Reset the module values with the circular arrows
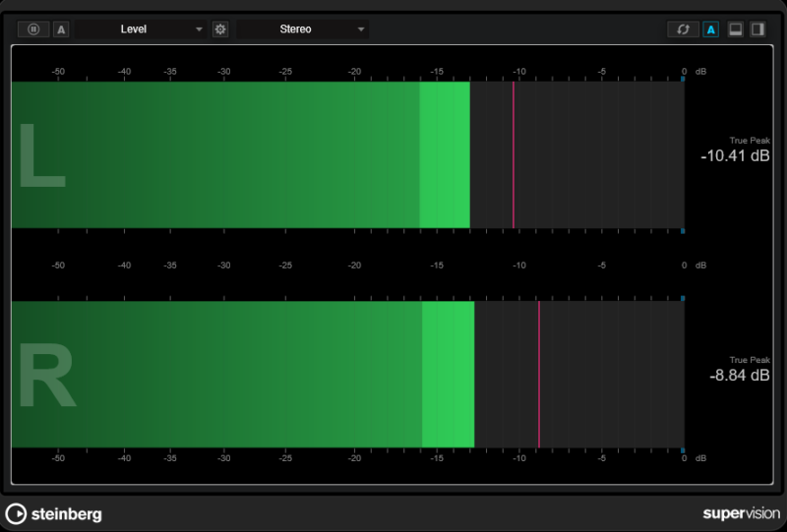This screenshot has height=532, width=787. coord(683,30)
